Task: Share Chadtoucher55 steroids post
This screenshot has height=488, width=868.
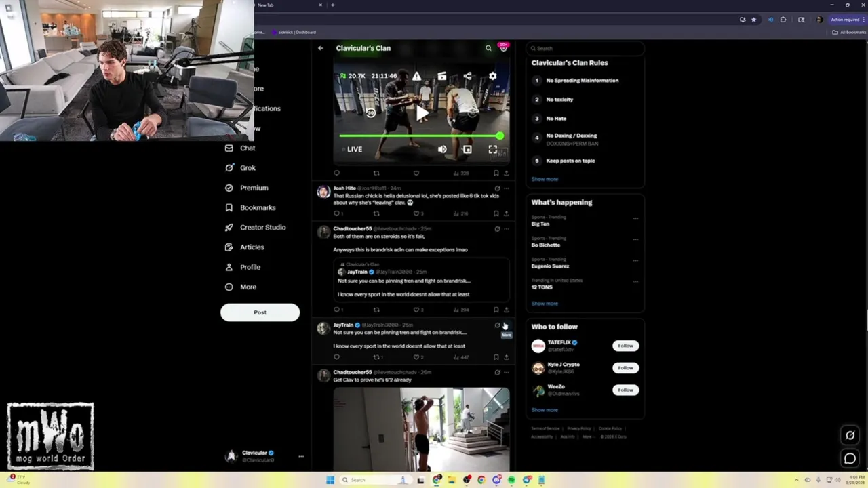Action: [x=506, y=310]
